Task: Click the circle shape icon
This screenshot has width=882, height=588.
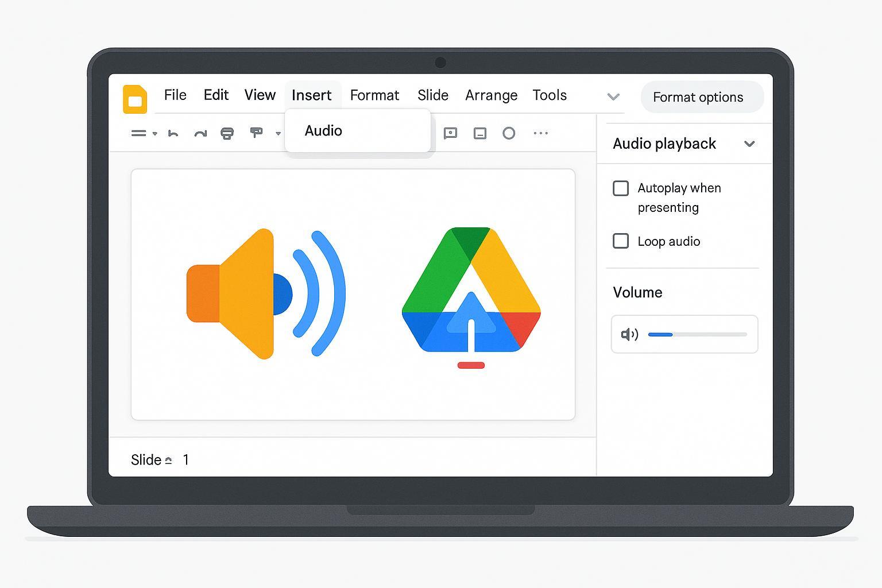Action: click(x=509, y=133)
